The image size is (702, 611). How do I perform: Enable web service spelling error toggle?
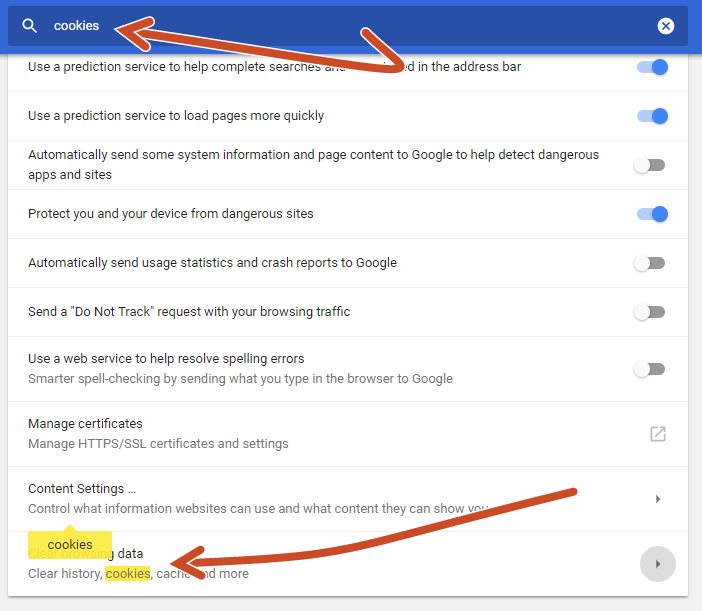[x=650, y=369]
